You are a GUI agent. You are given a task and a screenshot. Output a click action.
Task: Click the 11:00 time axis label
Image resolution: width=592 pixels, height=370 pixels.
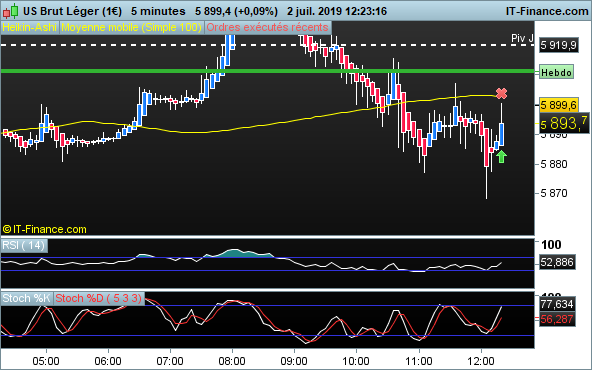click(419, 361)
